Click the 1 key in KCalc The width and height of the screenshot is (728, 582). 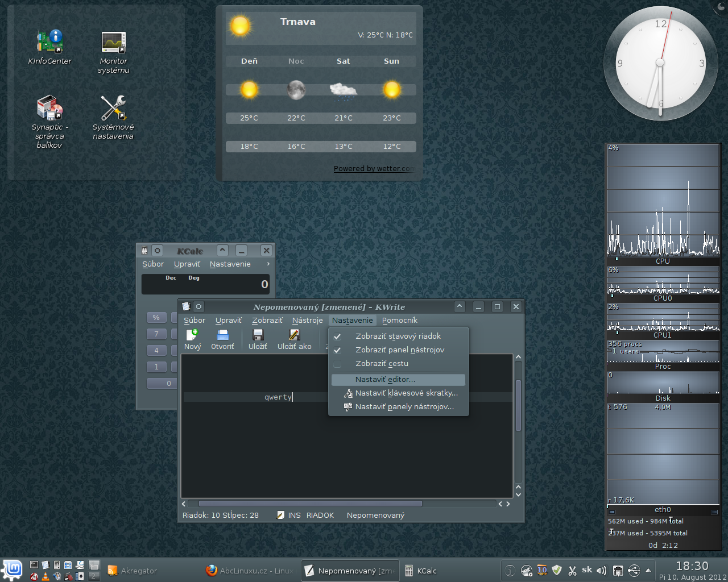tap(156, 367)
